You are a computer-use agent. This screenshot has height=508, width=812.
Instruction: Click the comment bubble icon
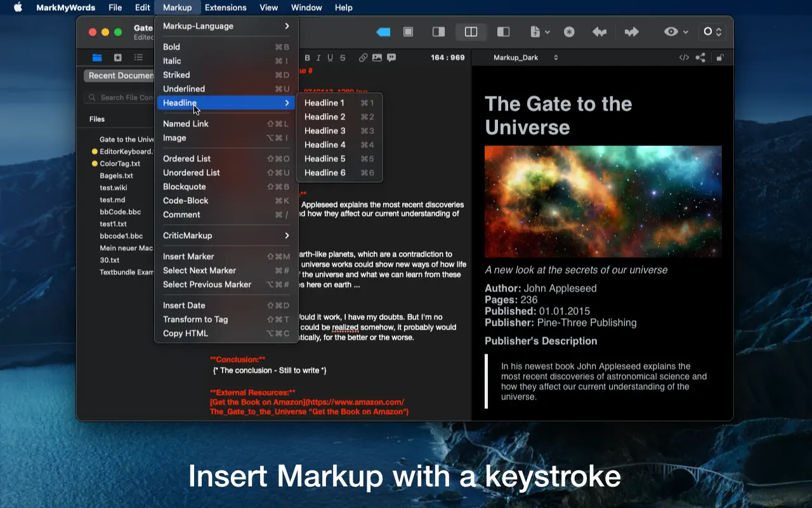coord(392,58)
